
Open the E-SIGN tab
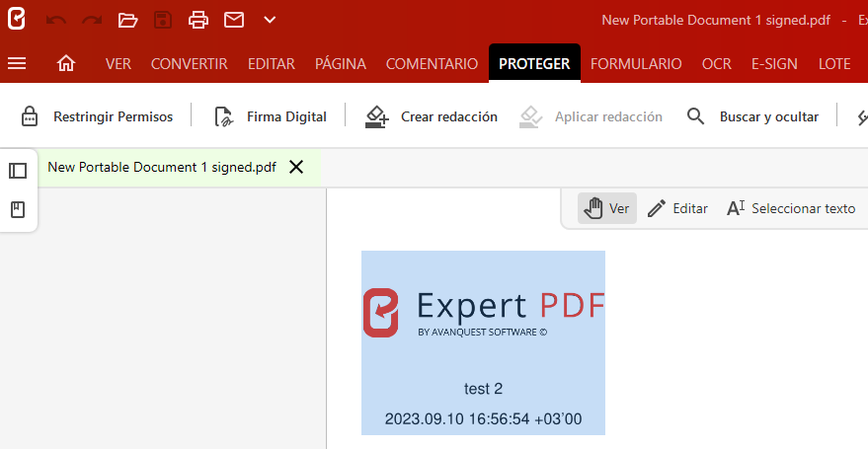pyautogui.click(x=774, y=64)
